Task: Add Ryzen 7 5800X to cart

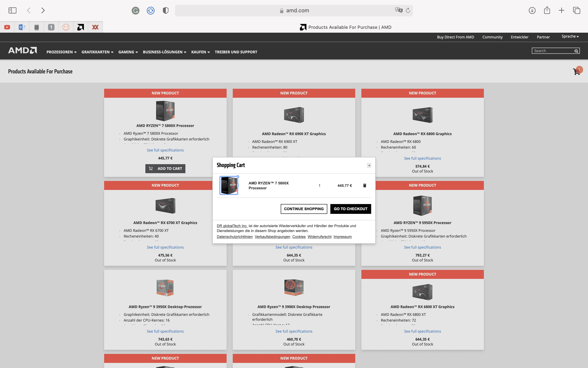Action: (165, 168)
